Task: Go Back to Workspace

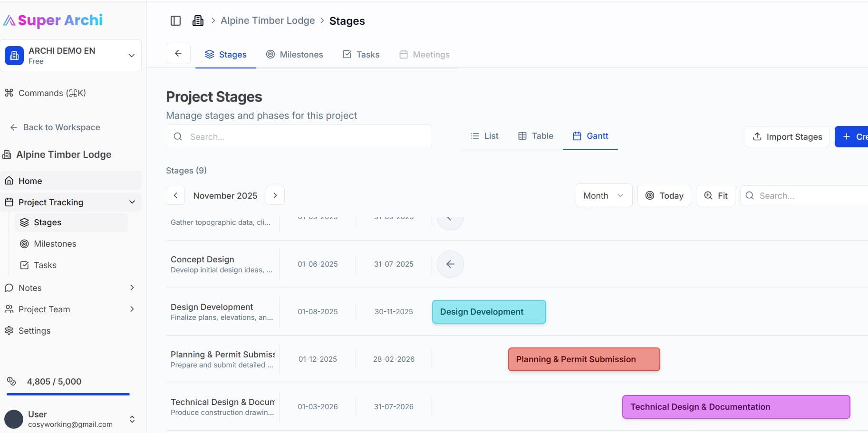Action: 55,127
